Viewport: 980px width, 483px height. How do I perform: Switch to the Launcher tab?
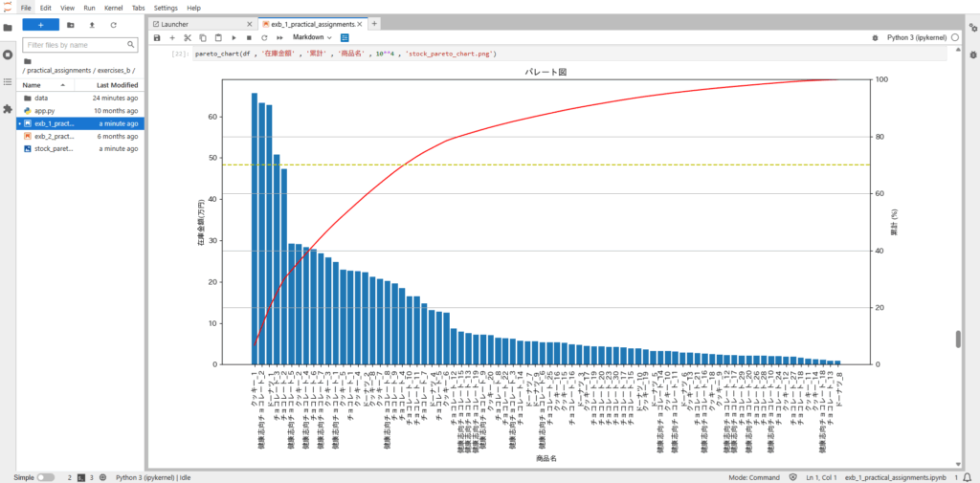click(181, 23)
